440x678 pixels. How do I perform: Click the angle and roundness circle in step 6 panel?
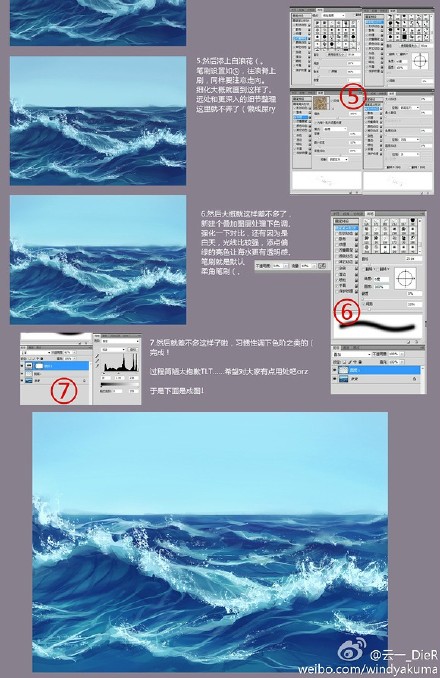[405, 278]
